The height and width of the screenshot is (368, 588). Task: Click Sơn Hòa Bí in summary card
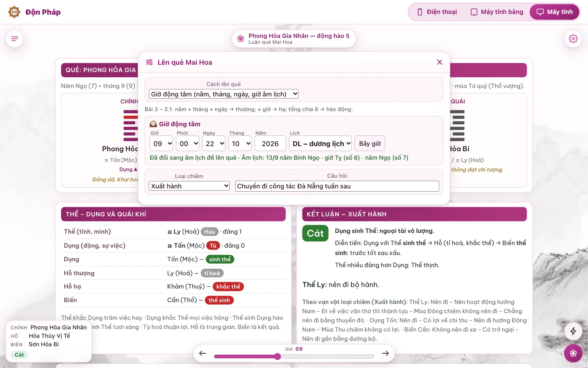pyautogui.click(x=44, y=344)
